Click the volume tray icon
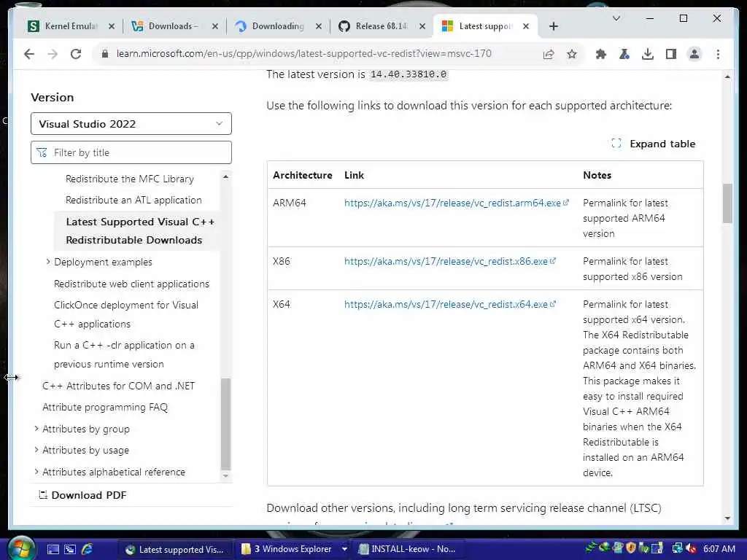The width and height of the screenshot is (747, 560). click(x=692, y=548)
